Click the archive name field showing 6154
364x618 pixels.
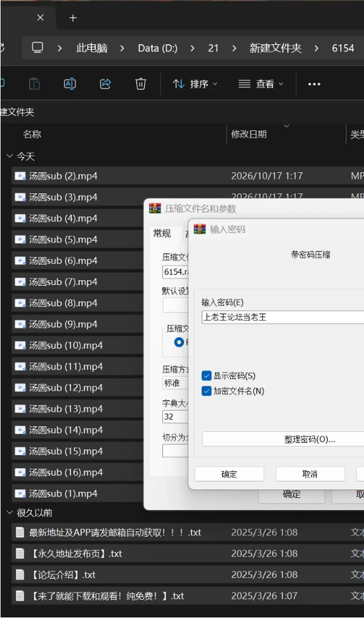tap(176, 272)
